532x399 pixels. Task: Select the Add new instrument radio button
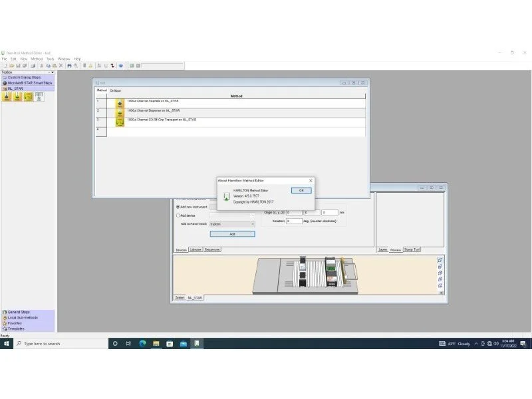pos(178,207)
